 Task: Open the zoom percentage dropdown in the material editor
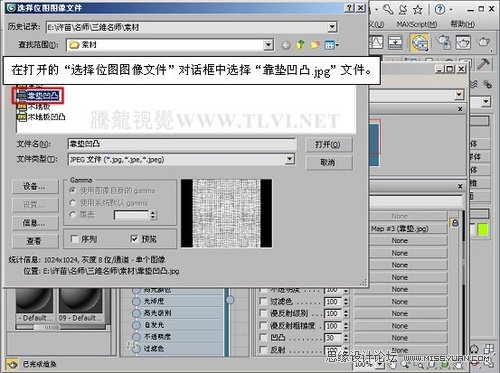(380, 365)
